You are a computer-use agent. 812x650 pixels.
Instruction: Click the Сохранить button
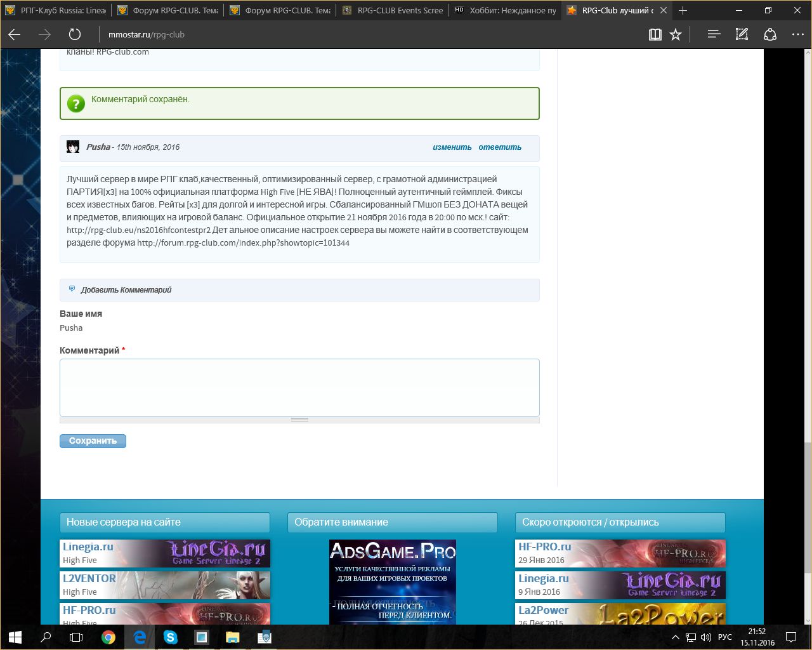(93, 441)
